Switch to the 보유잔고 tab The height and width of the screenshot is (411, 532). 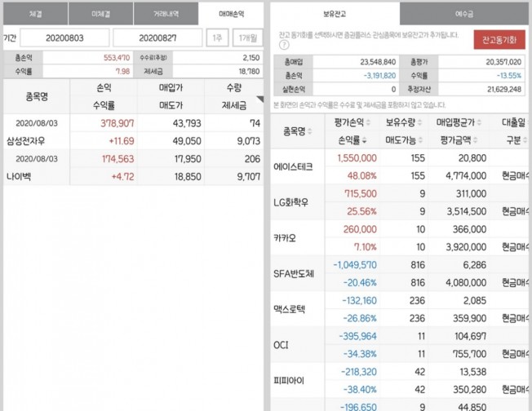(x=335, y=14)
